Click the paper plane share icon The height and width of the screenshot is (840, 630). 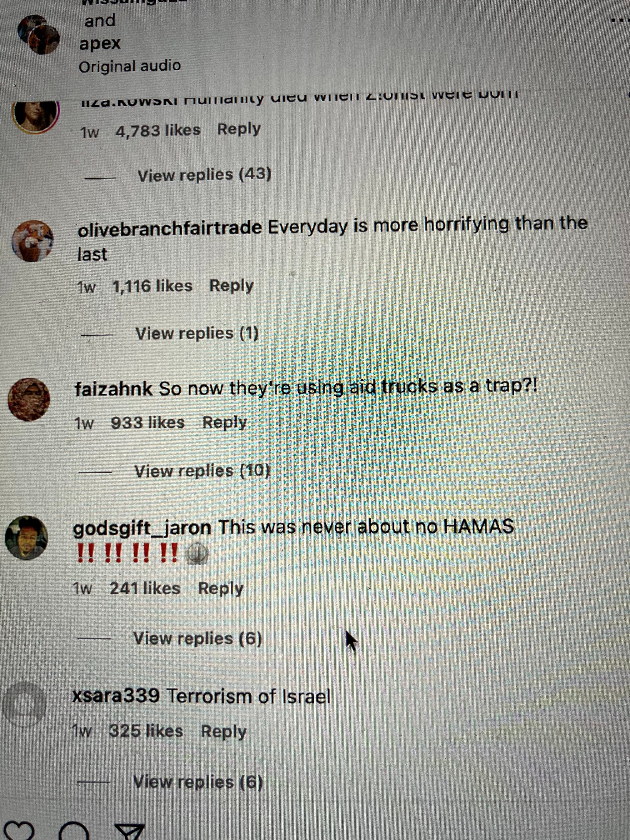click(130, 832)
